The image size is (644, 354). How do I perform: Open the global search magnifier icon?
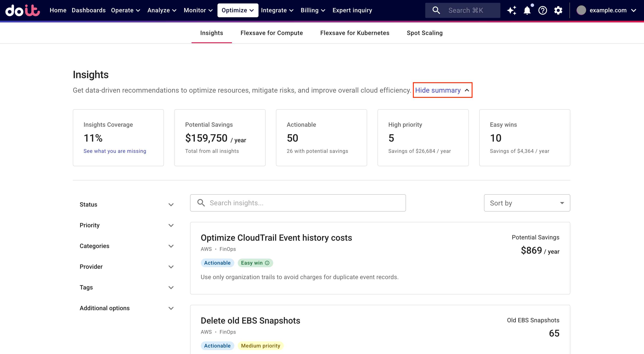tap(436, 10)
